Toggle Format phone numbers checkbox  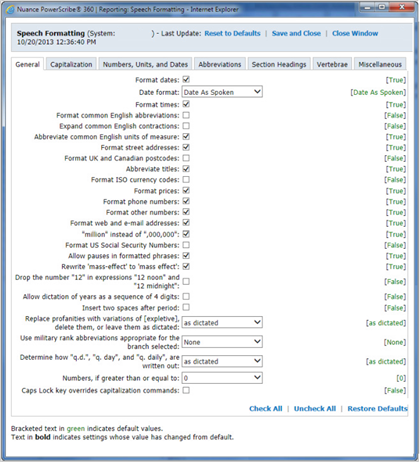pos(186,201)
